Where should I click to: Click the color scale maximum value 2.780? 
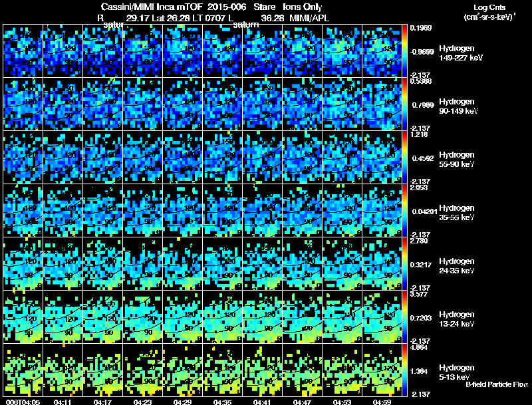coord(419,241)
